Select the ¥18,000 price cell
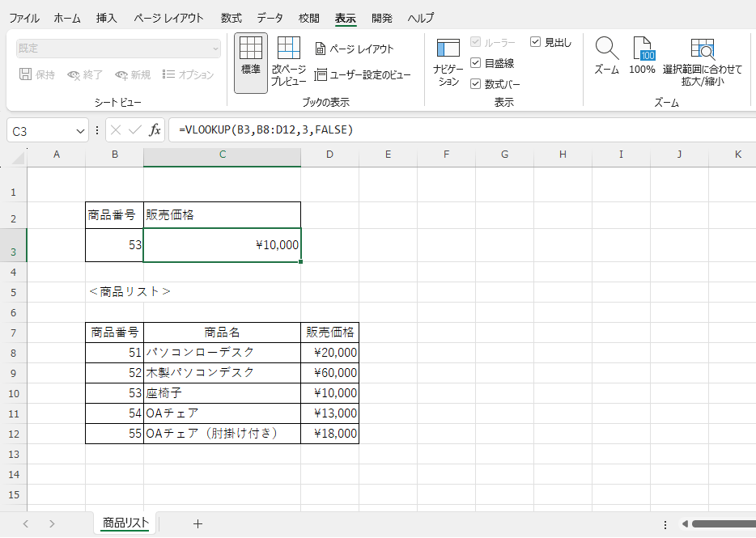This screenshot has width=756, height=538. (329, 434)
